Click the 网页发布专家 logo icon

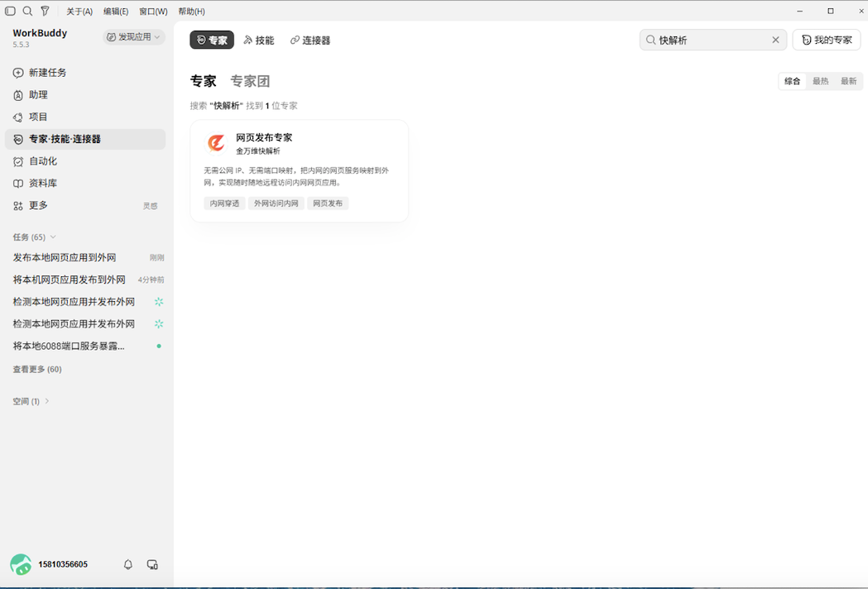click(216, 143)
